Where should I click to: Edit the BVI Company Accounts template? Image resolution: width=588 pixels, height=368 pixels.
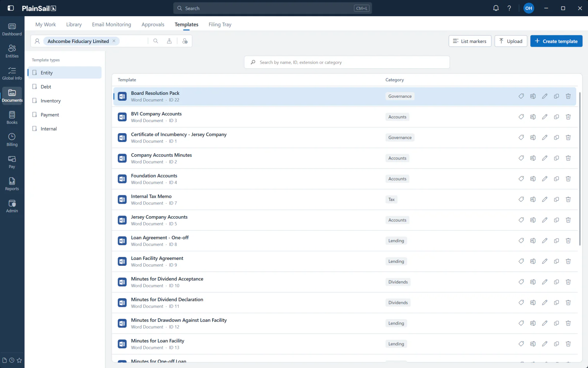point(545,117)
